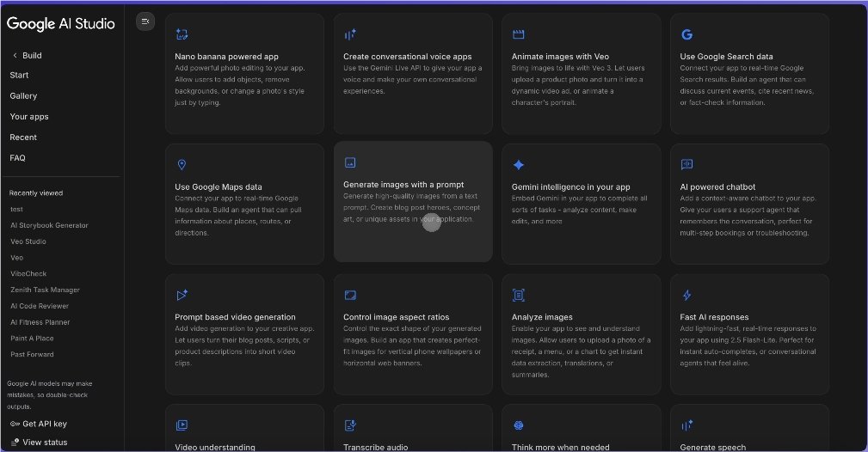Select 'Use Google Maps data' title

(x=219, y=187)
